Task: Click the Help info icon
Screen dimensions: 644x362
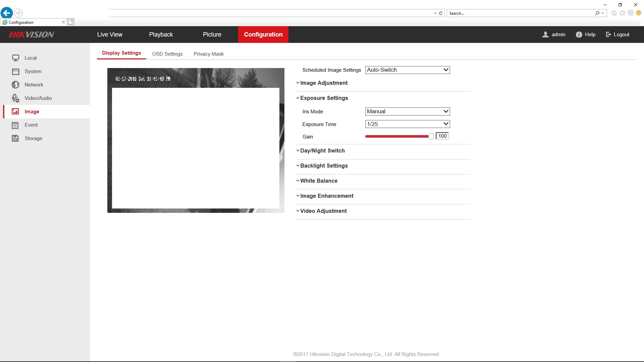Action: pos(579,35)
